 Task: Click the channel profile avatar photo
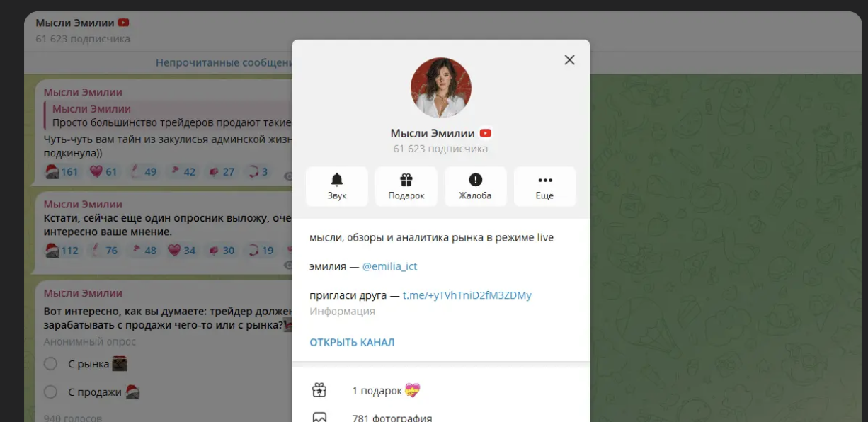[440, 88]
